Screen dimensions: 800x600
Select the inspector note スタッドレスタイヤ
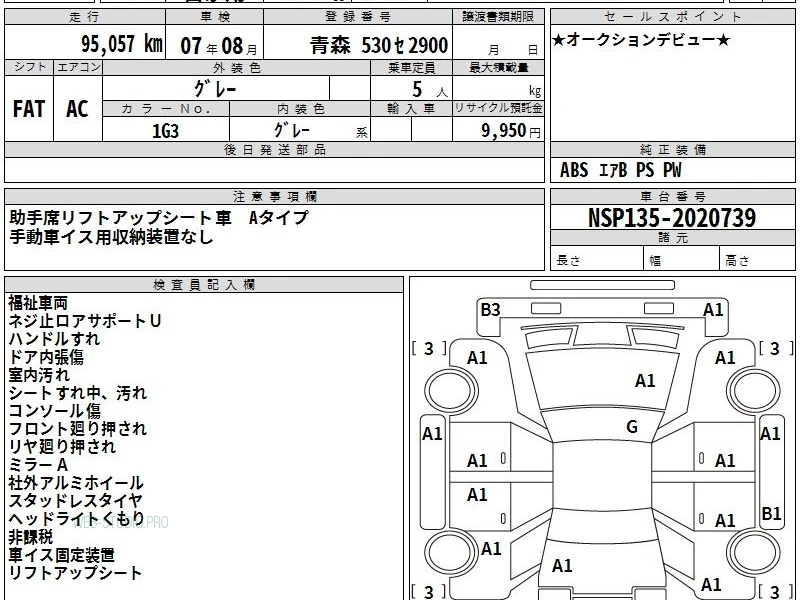[x=75, y=501]
